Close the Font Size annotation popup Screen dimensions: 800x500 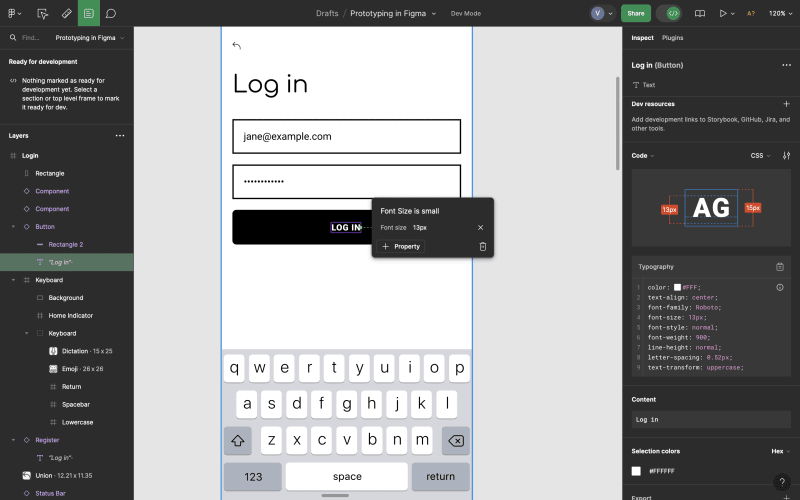(x=480, y=228)
